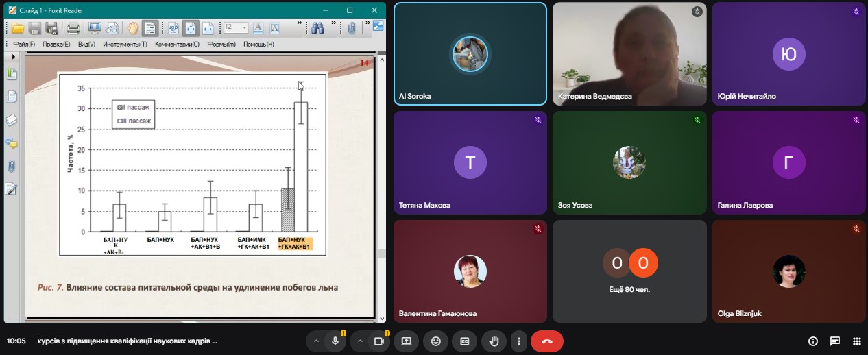This screenshot has width=868, height=355.
Task: Click the Галина Лаврова participant tile
Action: pyautogui.click(x=789, y=162)
